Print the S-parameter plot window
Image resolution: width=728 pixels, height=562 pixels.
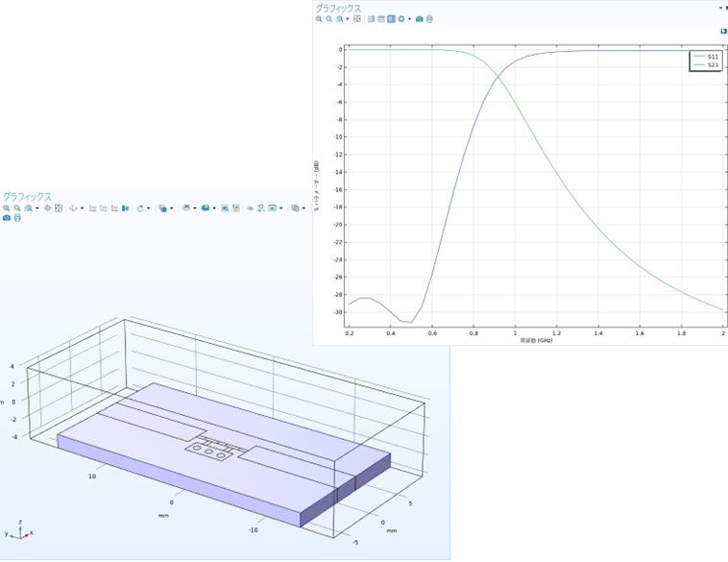pos(429,18)
